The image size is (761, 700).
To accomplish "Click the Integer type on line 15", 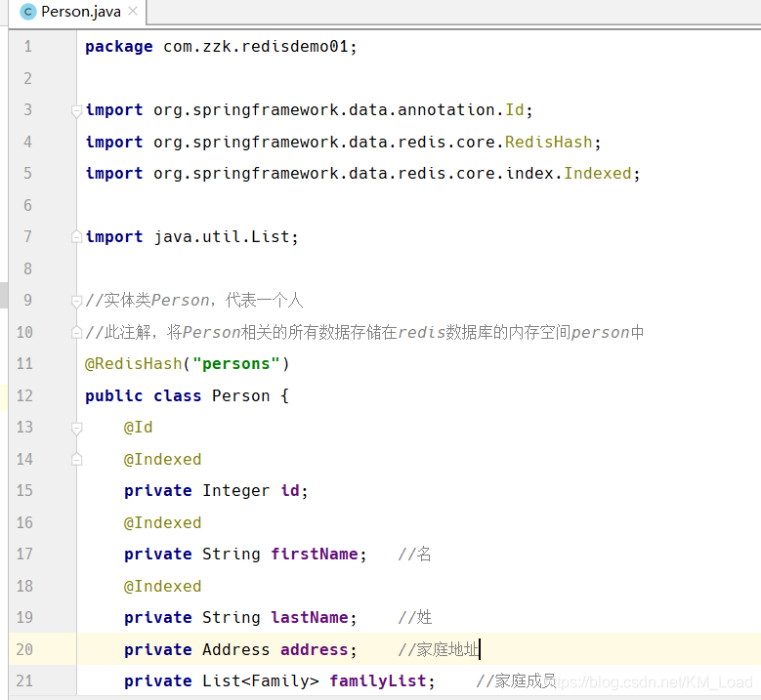I will (235, 491).
